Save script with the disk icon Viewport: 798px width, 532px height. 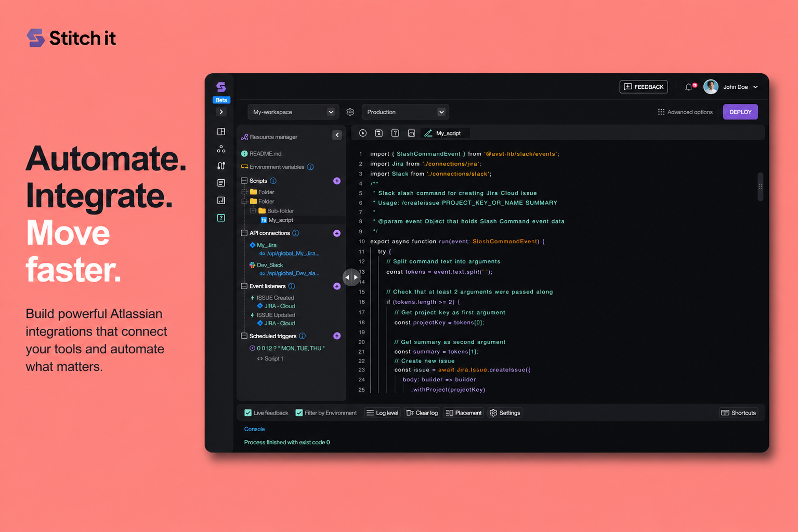(379, 133)
